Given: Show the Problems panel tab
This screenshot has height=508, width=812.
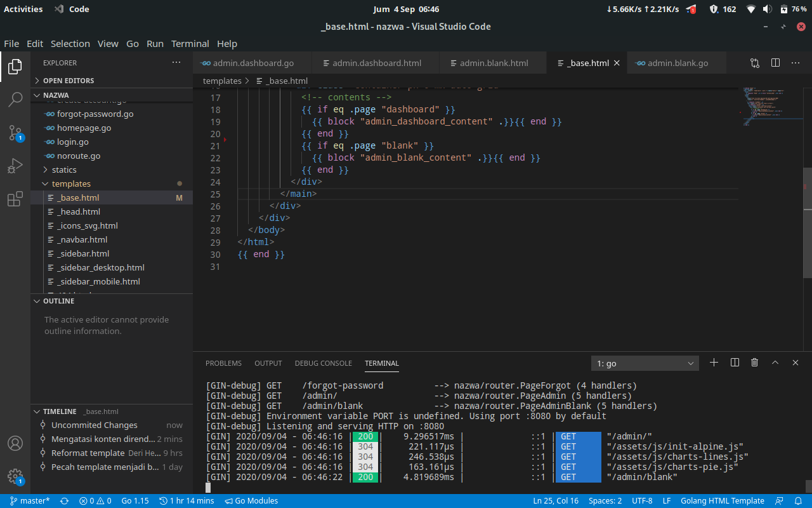Looking at the screenshot, I should pos(223,363).
